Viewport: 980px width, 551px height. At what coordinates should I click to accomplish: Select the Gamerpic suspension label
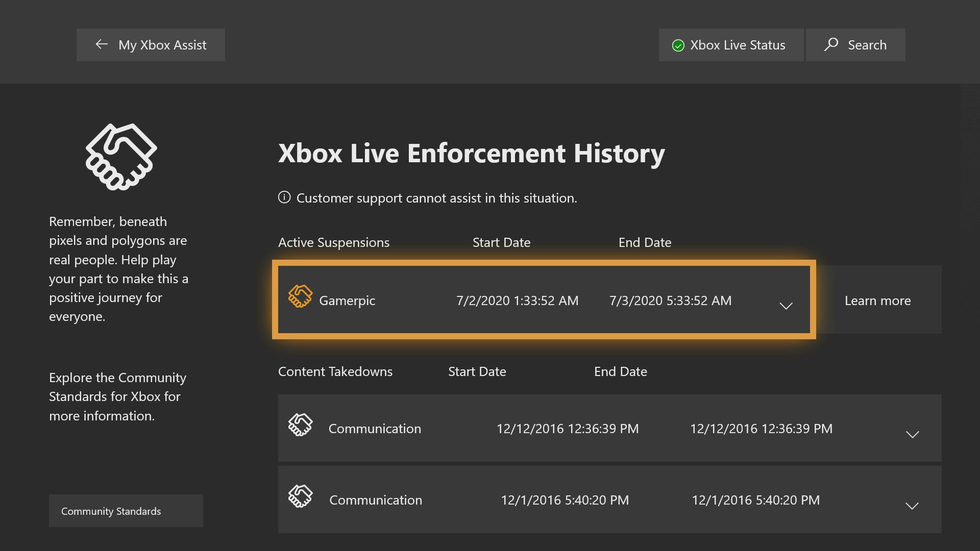[x=347, y=300]
